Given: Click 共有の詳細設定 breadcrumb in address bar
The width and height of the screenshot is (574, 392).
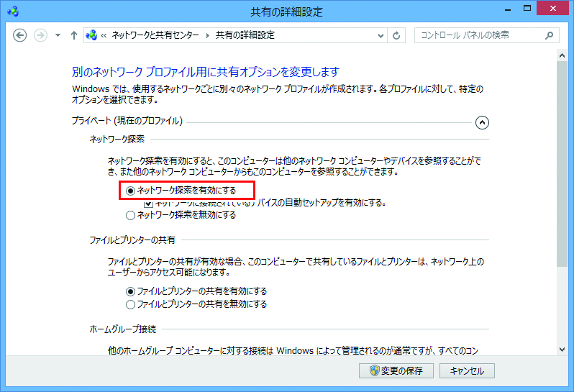Looking at the screenshot, I should coord(245,35).
